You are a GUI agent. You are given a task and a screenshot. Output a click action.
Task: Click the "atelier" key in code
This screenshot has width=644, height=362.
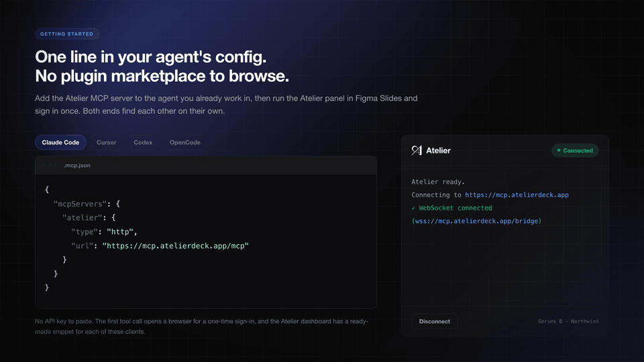point(82,218)
